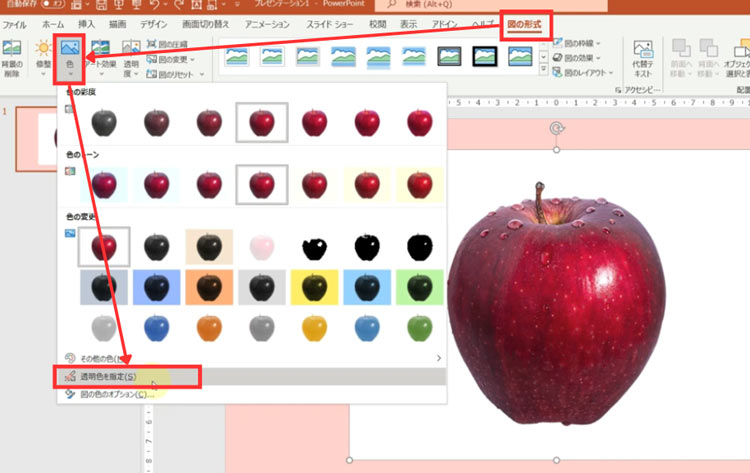
Task: Apply the thick black frame picture style
Action: pyautogui.click(x=485, y=56)
